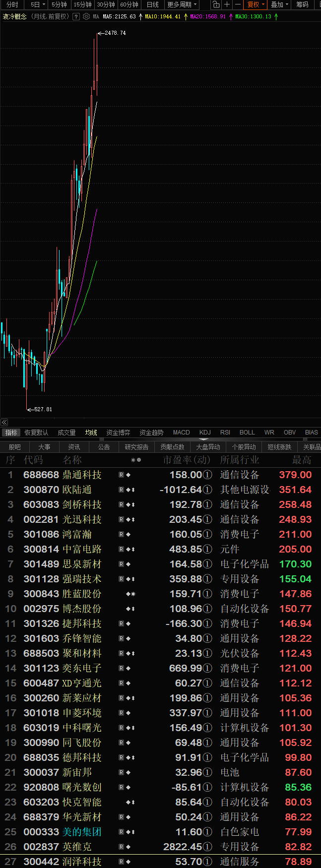Click info circle beside 483.85 P/E value

(208, 549)
